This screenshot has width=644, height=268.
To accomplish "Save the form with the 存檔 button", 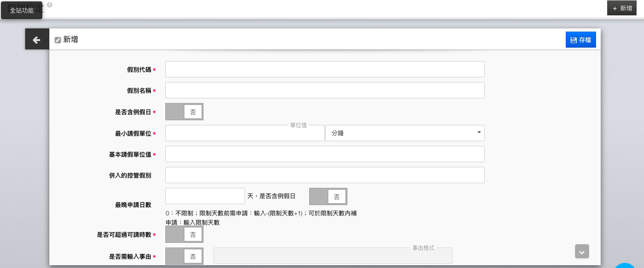I will tap(580, 40).
